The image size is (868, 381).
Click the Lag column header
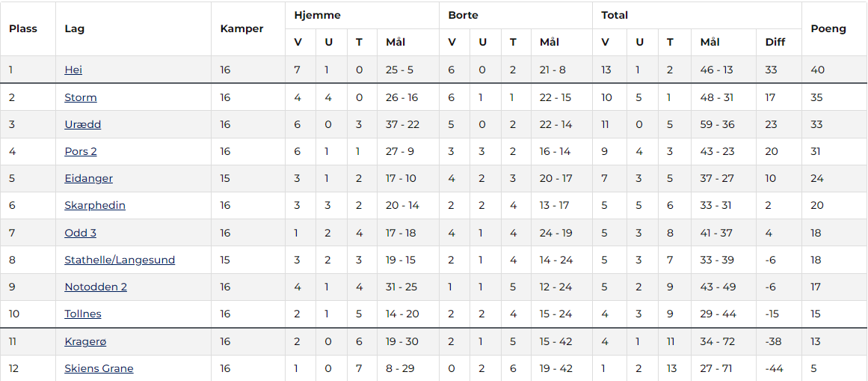click(x=74, y=29)
